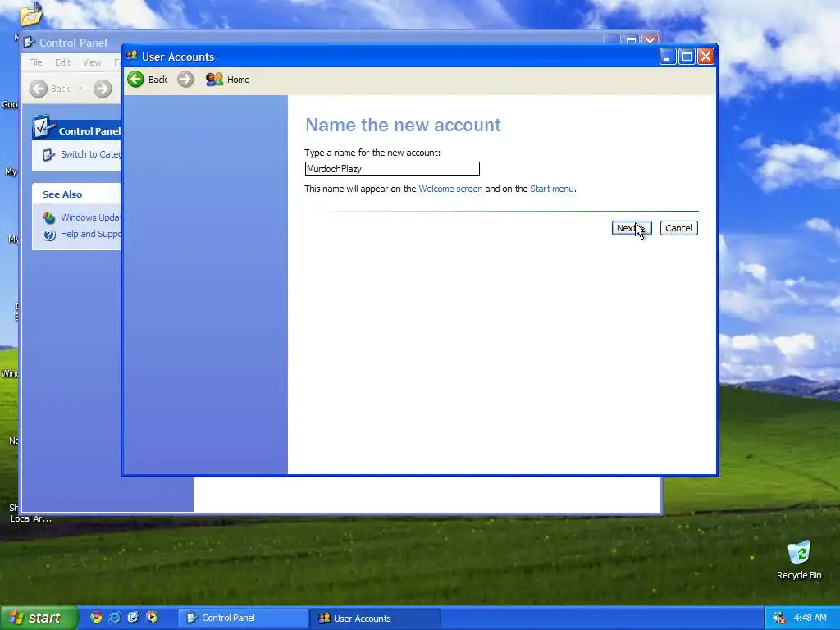Launch Windows Media Player from Quick Launch

(152, 618)
